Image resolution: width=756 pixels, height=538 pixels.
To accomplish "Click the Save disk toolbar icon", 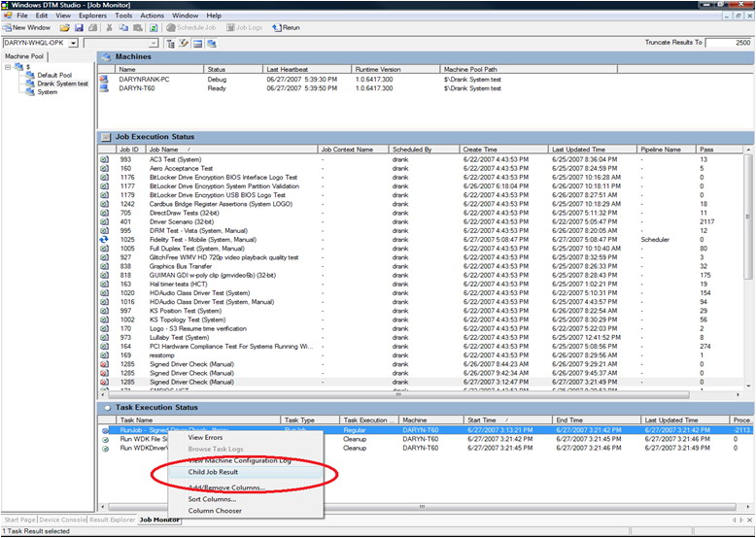I will [79, 28].
